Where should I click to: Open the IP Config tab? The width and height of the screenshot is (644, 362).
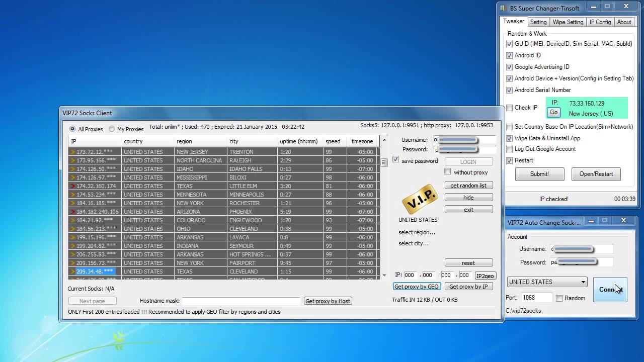pyautogui.click(x=600, y=22)
